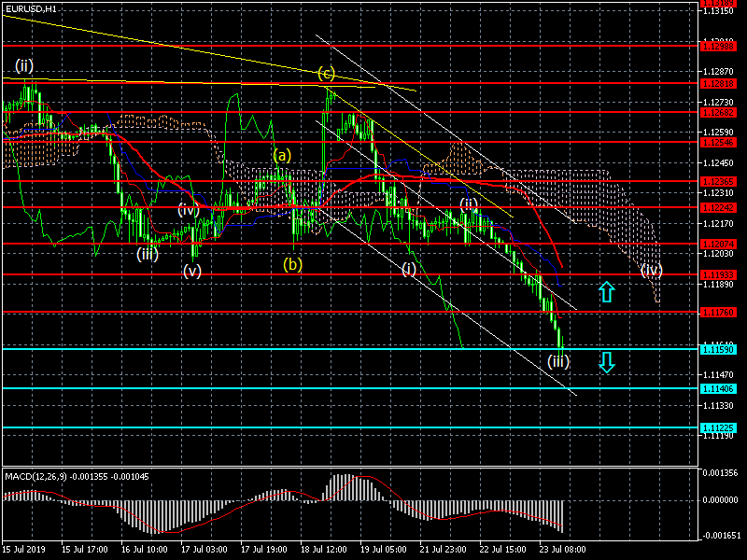Select the yellow (c) wave label
Screen dimensions: 747x560
[x=325, y=73]
